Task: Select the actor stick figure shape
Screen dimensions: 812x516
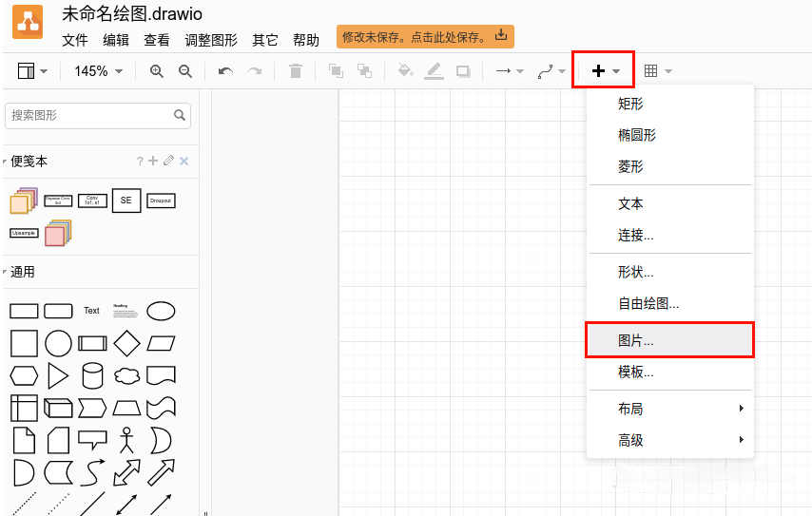Action: click(x=126, y=440)
